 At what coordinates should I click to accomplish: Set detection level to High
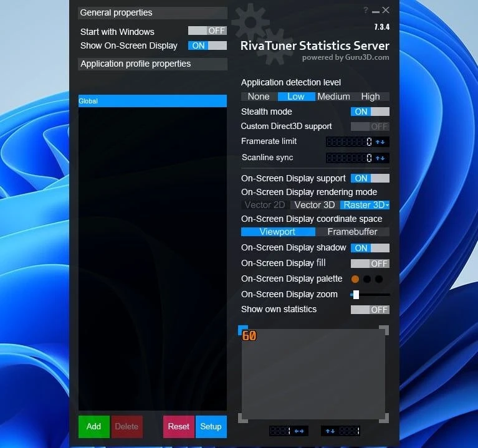click(x=370, y=97)
